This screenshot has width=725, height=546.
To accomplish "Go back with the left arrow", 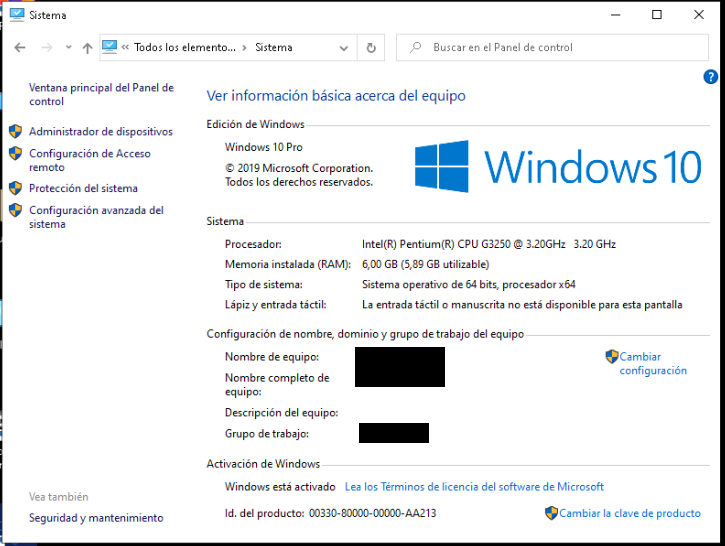I will 20,48.
